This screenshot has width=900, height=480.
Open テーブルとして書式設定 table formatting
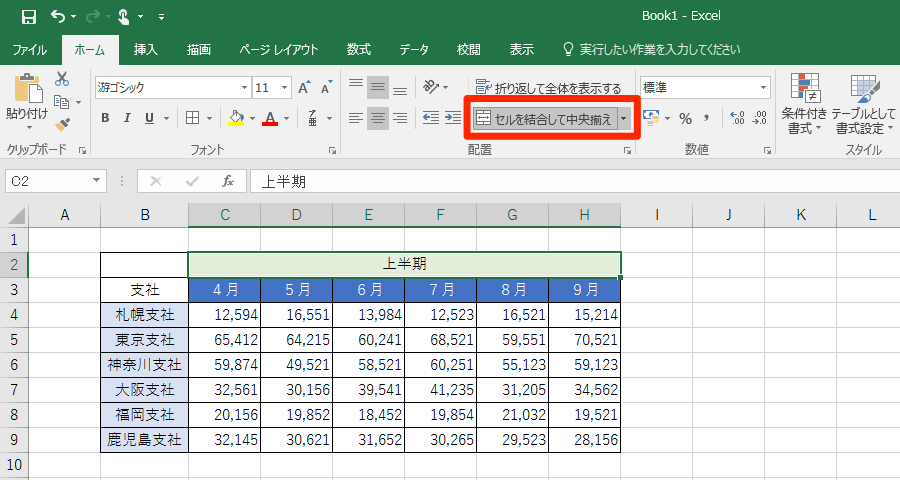click(x=864, y=104)
